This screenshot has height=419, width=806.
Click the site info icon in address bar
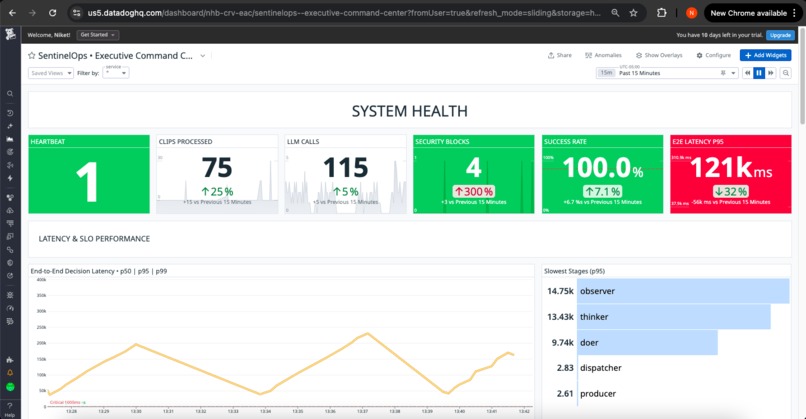[77, 13]
